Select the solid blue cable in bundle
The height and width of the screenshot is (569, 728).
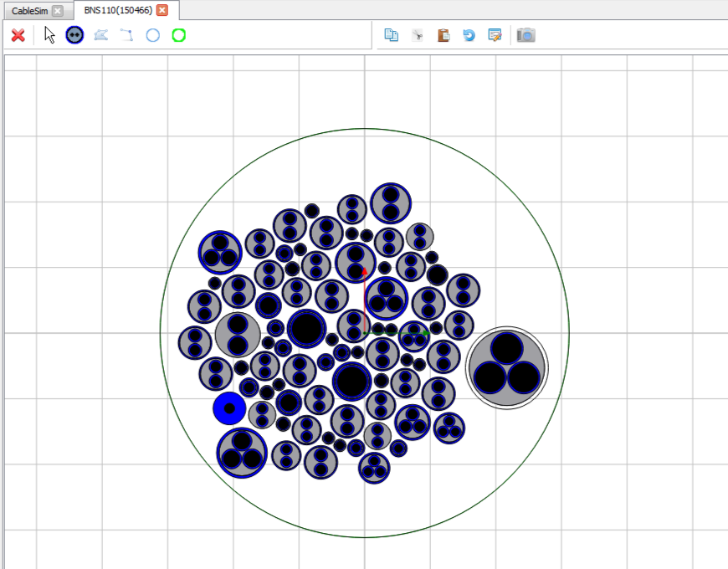(229, 408)
